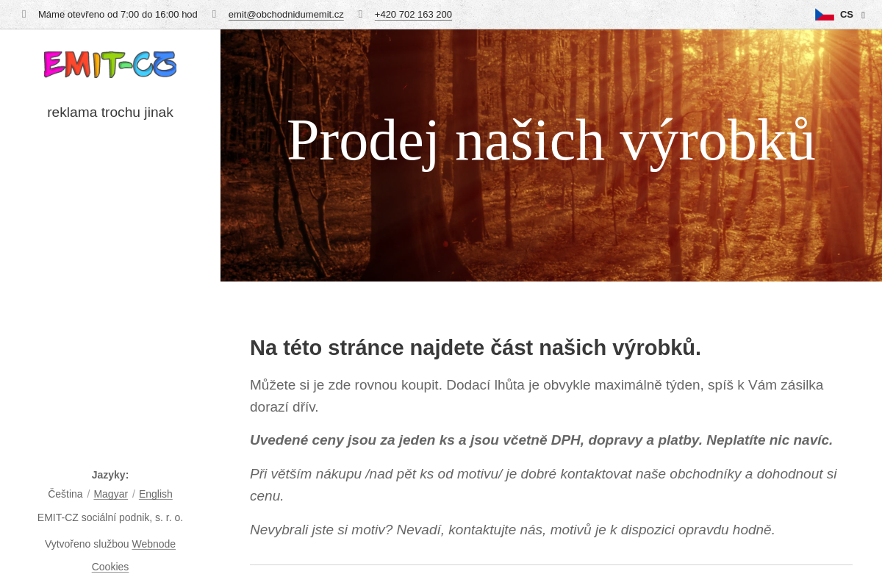This screenshot has height=588, width=882.
Task: Email emit@obchodnidumemit.cz
Action: coord(286,14)
